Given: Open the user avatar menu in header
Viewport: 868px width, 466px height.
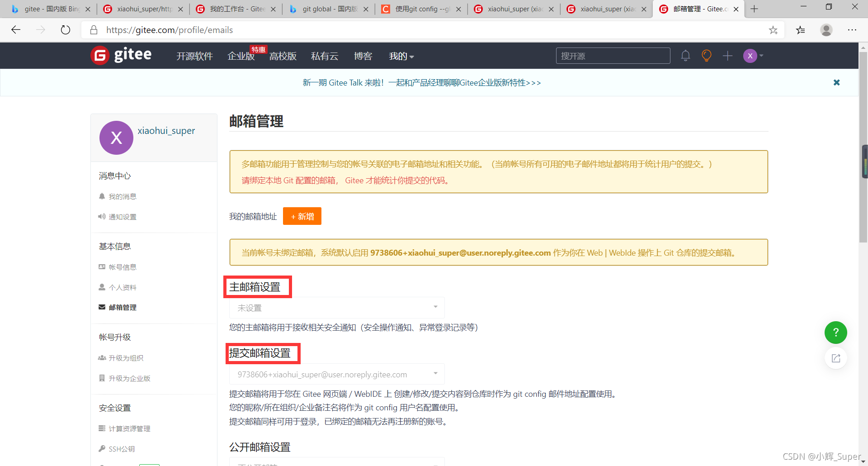Looking at the screenshot, I should point(753,56).
